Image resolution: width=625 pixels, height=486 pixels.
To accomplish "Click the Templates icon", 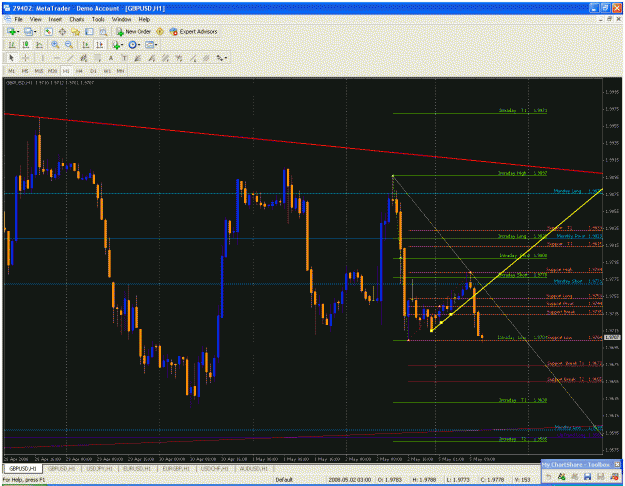I will [149, 45].
